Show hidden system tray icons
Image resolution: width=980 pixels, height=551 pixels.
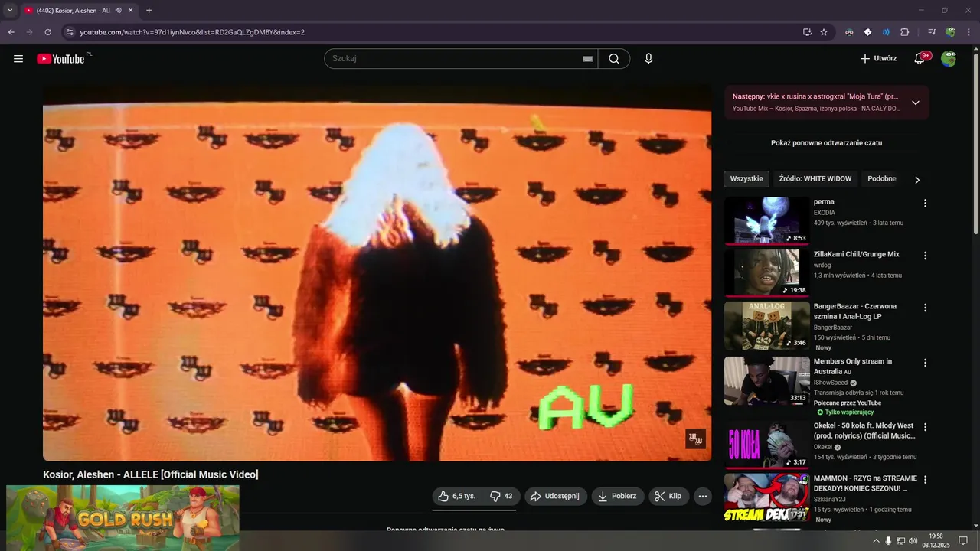[x=876, y=540]
